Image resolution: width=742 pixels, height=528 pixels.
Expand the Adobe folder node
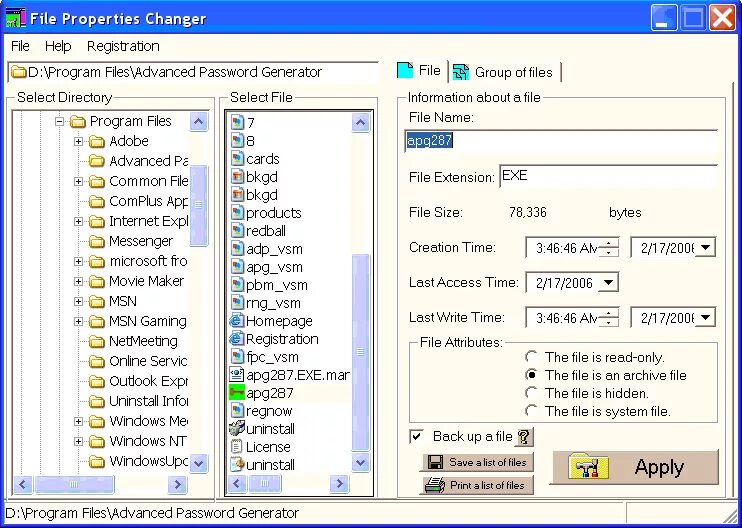79,141
